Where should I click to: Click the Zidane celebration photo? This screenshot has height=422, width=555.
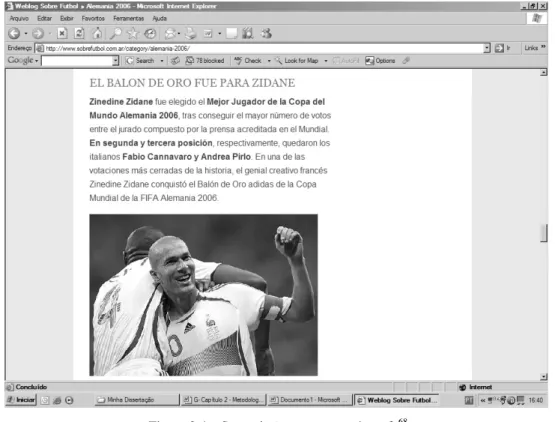(x=204, y=295)
